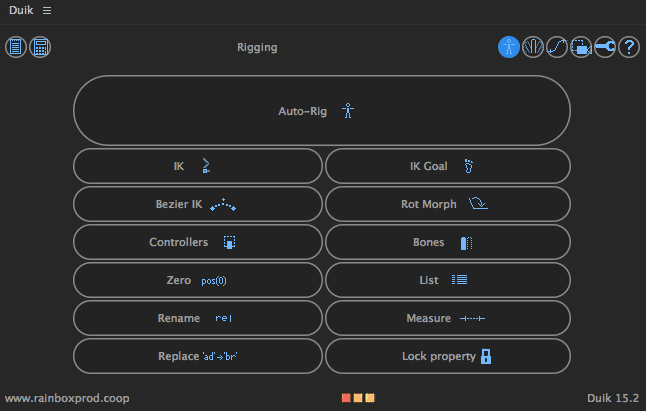Open the calculator tool icon

[40, 47]
